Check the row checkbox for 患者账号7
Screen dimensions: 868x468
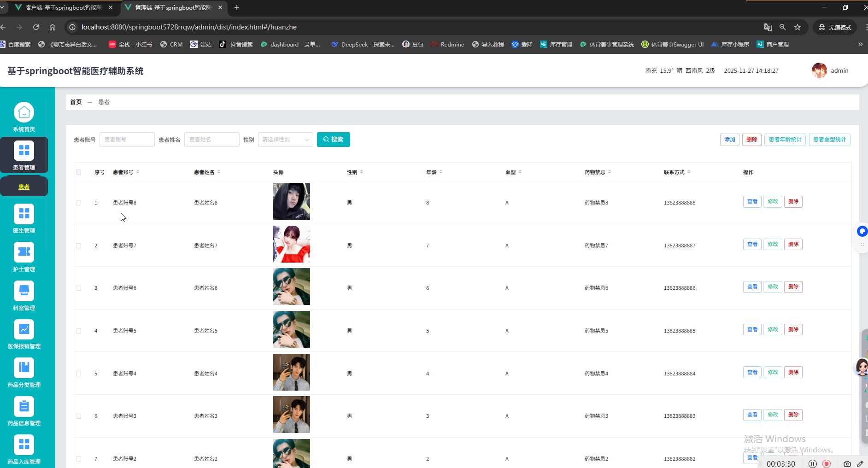click(x=79, y=246)
